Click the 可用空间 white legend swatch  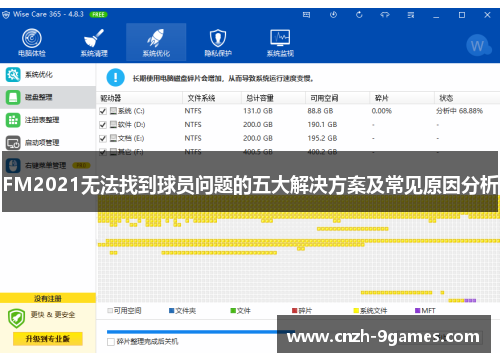tap(110, 311)
